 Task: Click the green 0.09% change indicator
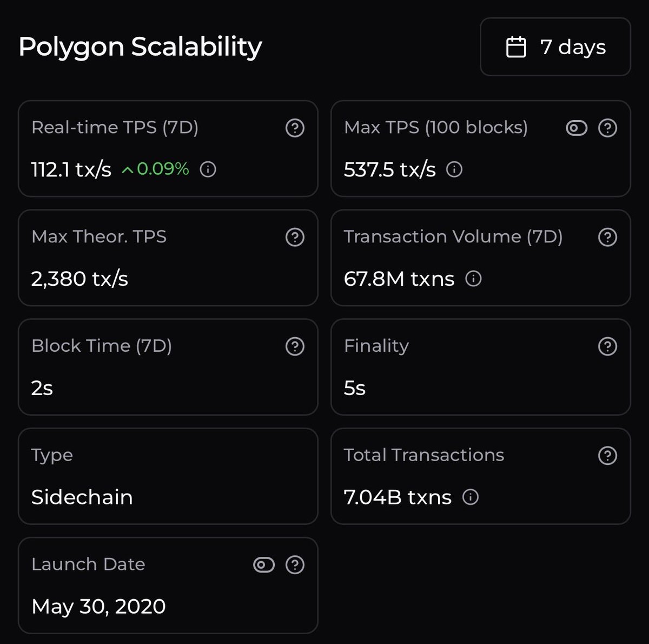click(x=156, y=169)
